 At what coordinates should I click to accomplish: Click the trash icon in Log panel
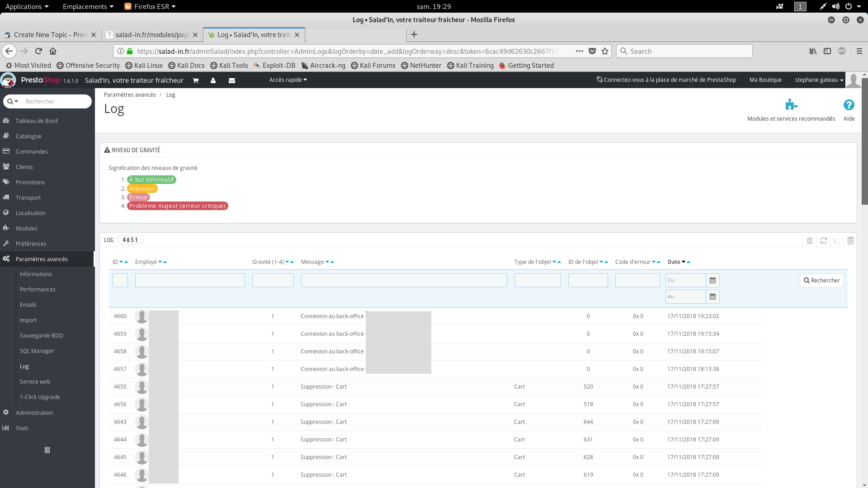tap(810, 240)
